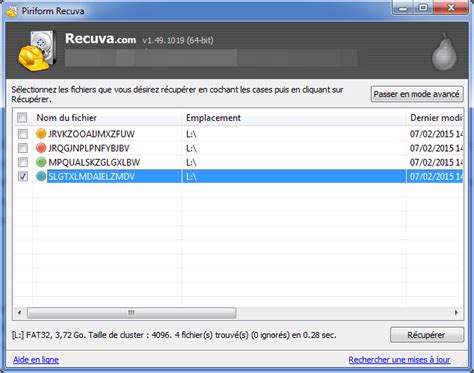
Task: Click the Piriform pear logo
Action: click(x=444, y=52)
